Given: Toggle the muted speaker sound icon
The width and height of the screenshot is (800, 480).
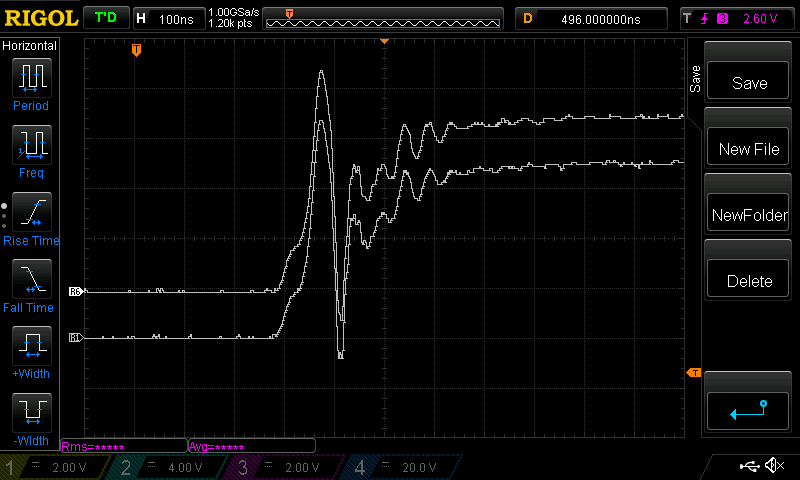Looking at the screenshot, I should [773, 466].
